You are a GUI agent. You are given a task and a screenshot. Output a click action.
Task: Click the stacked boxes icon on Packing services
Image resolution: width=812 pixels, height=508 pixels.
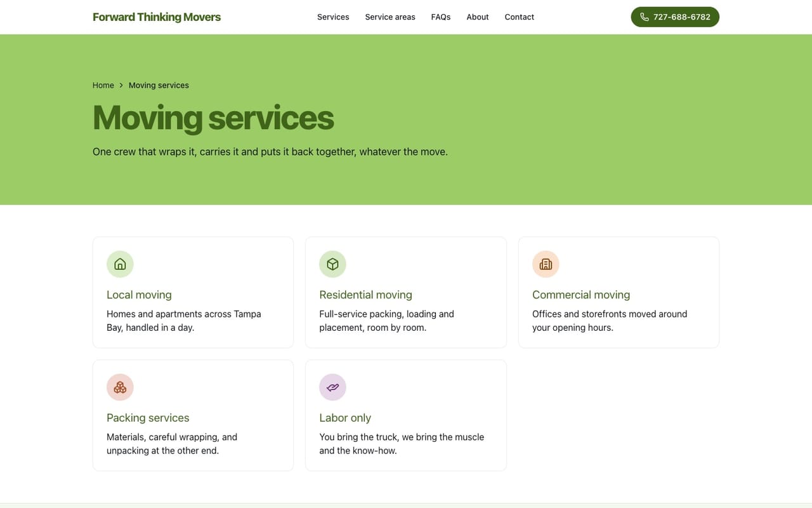(120, 387)
